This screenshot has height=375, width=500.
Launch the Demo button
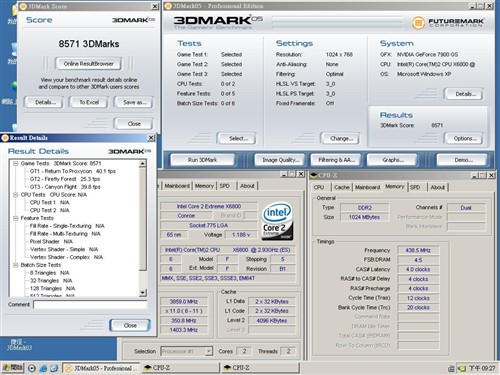pos(462,160)
